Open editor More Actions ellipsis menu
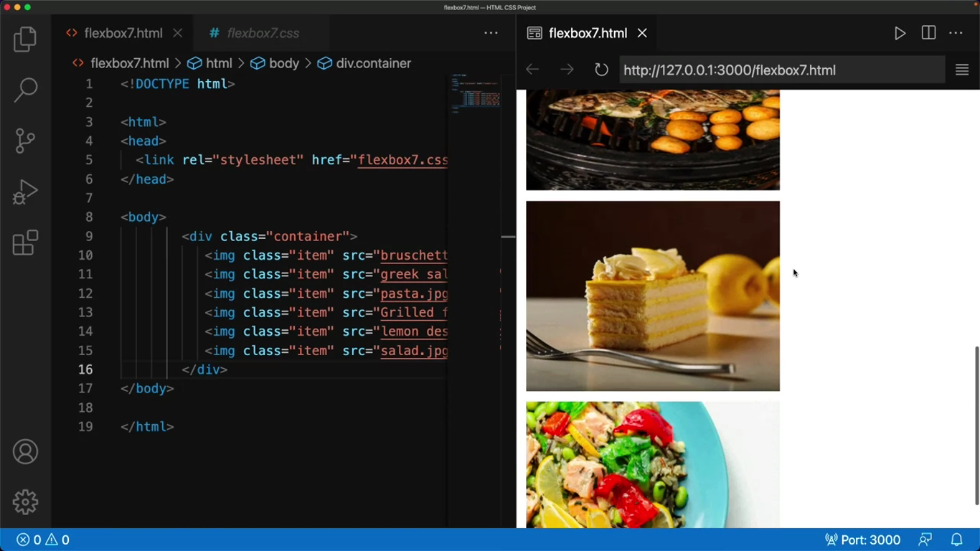 pos(491,33)
